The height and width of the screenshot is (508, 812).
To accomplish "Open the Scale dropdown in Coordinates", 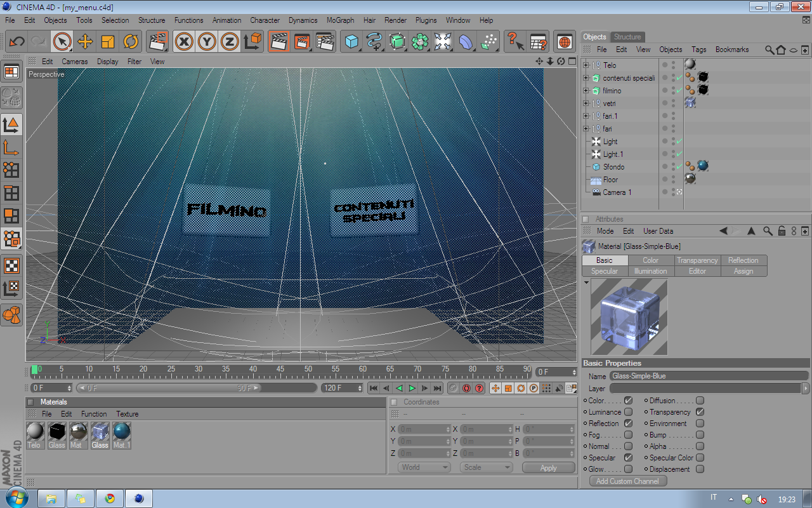I will [x=487, y=467].
